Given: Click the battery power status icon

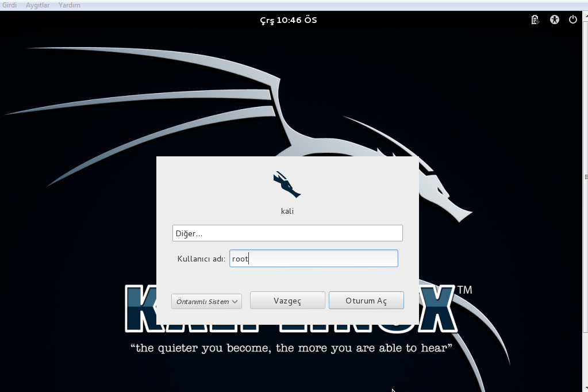Looking at the screenshot, I should [535, 20].
